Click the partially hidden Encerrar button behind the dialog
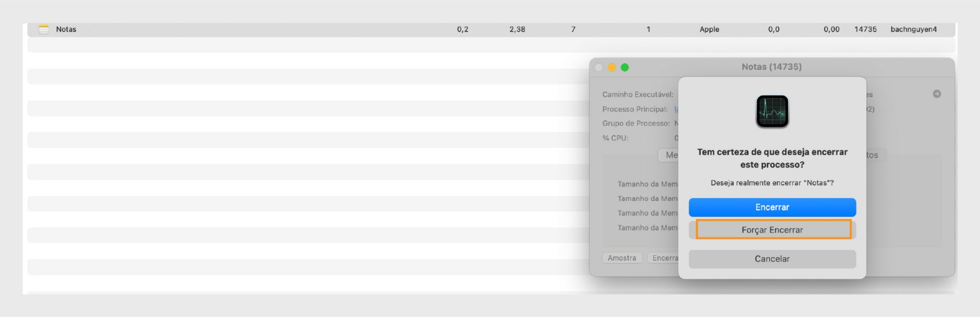This screenshot has width=980, height=317. [663, 258]
